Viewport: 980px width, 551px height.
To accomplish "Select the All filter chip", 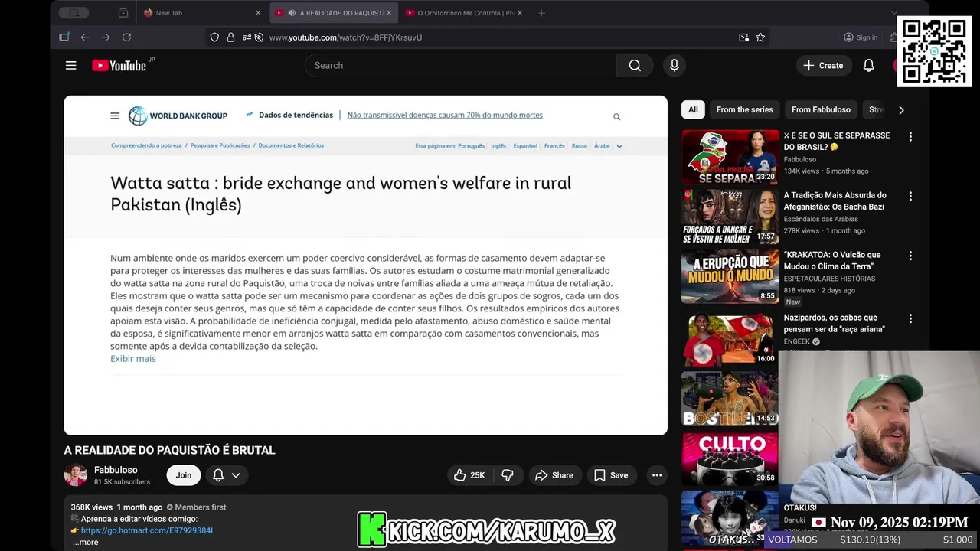I will tap(693, 110).
